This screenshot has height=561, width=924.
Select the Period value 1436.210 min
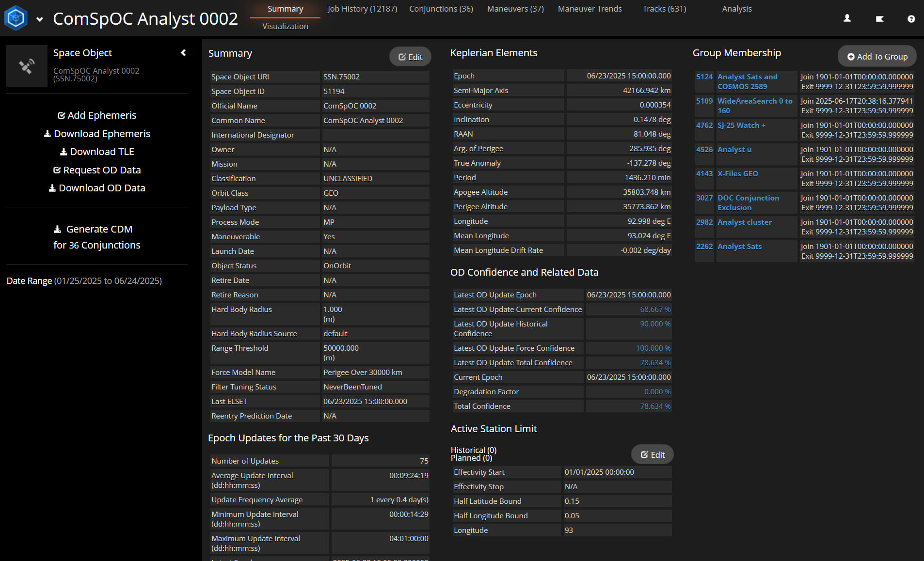click(648, 177)
